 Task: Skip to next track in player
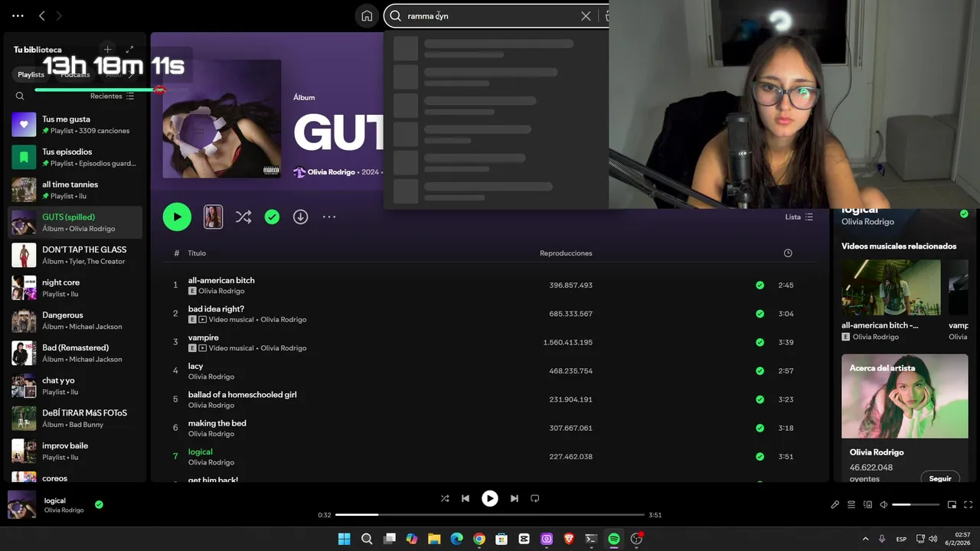(x=514, y=498)
